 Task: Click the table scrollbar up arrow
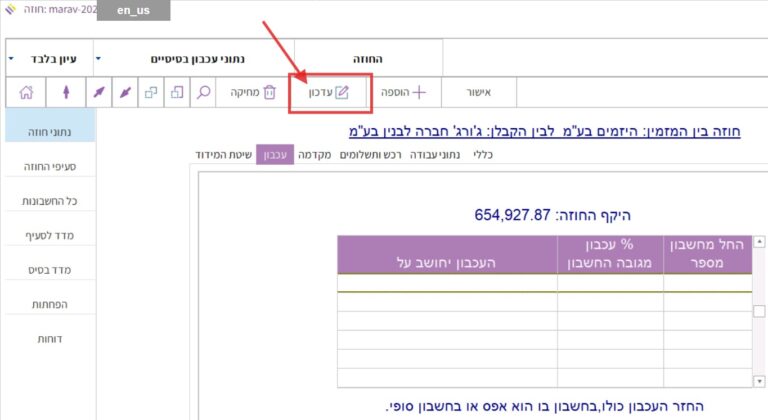(759, 242)
